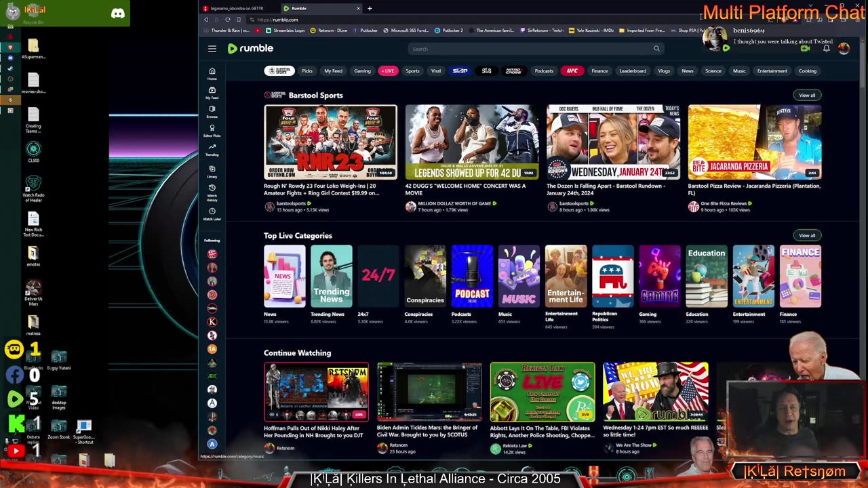Open Editor Picks sidebar icon
Screen dimensions: 868x488
tap(212, 130)
